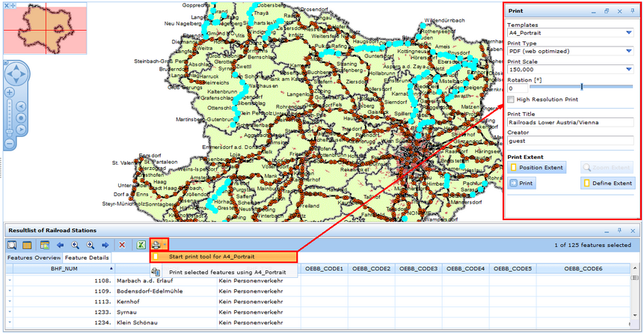Open the Templates dropdown
This screenshot has height=334, width=644.
tap(629, 33)
